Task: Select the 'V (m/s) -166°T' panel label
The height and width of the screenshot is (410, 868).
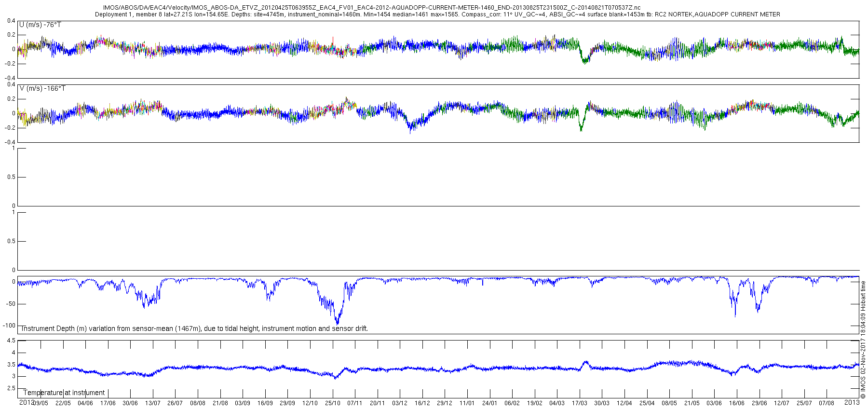Action: [42, 88]
